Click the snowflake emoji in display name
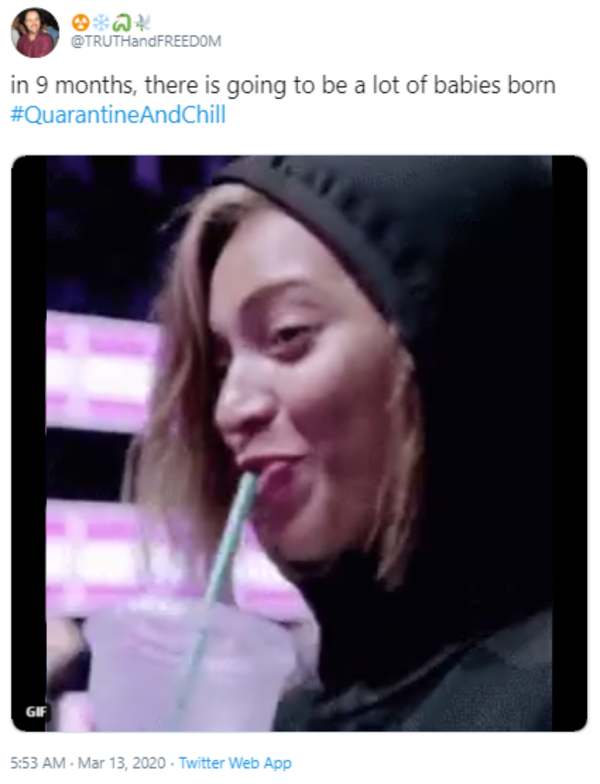 [x=102, y=22]
